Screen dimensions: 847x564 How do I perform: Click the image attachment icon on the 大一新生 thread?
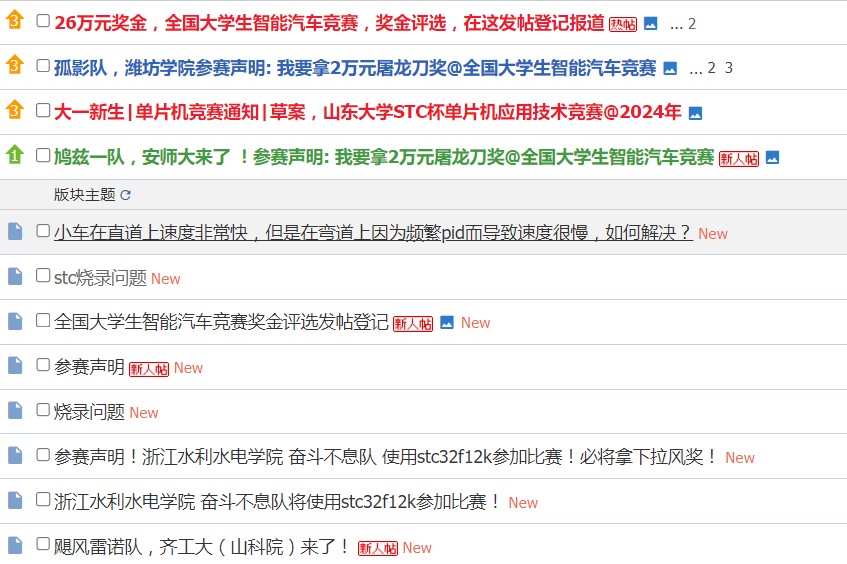tap(695, 113)
